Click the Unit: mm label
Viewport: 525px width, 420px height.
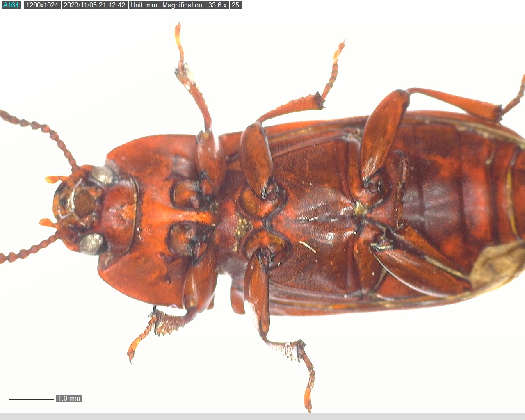(x=144, y=5)
